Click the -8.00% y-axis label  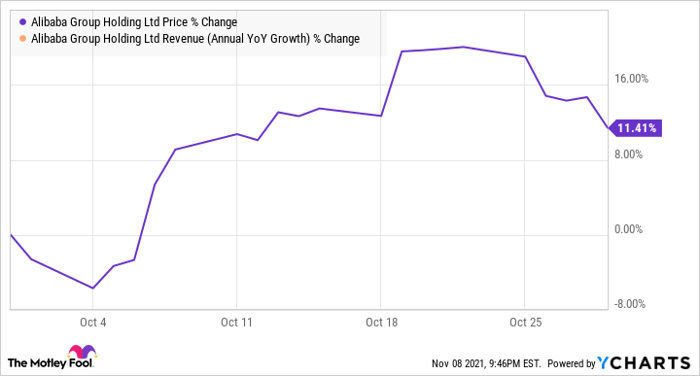629,305
